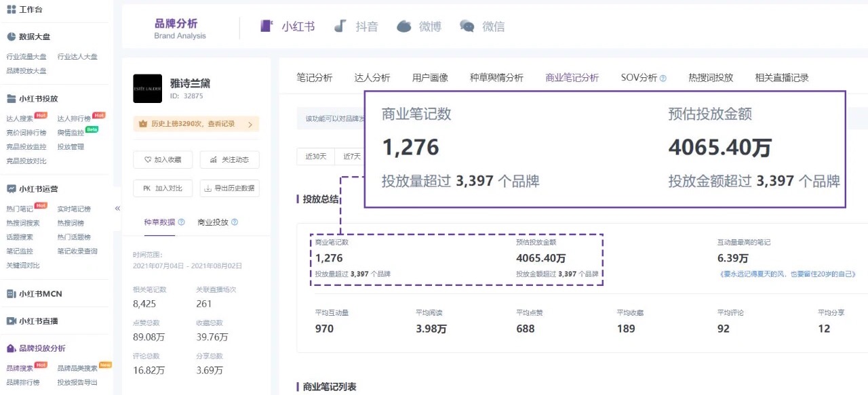Open 竞品投放监控 in sidebar
The height and width of the screenshot is (395, 868).
pyautogui.click(x=26, y=146)
